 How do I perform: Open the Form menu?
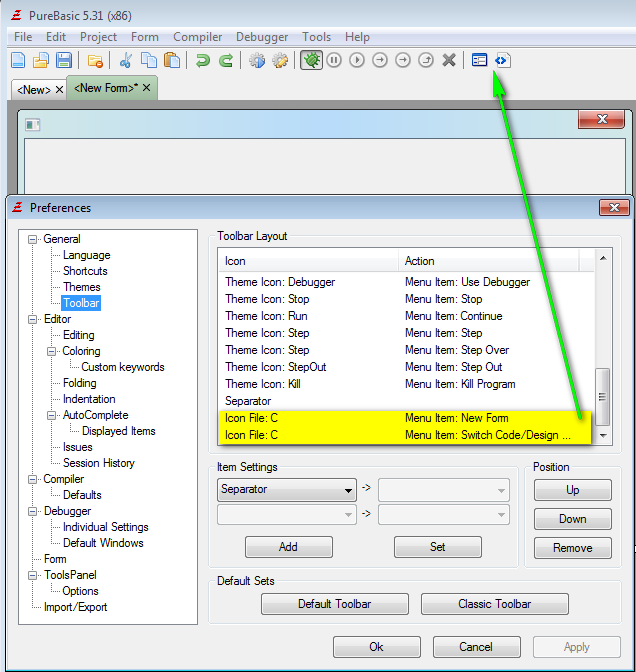pyautogui.click(x=145, y=37)
